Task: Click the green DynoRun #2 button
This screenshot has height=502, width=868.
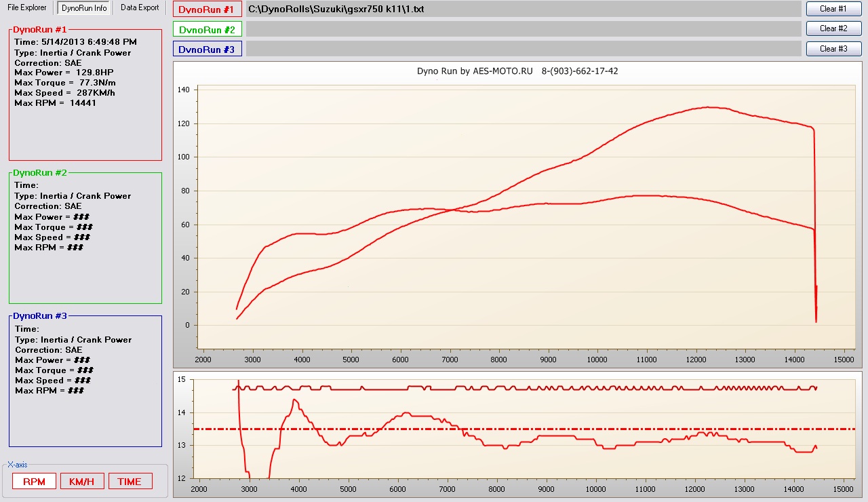Action: (x=207, y=30)
